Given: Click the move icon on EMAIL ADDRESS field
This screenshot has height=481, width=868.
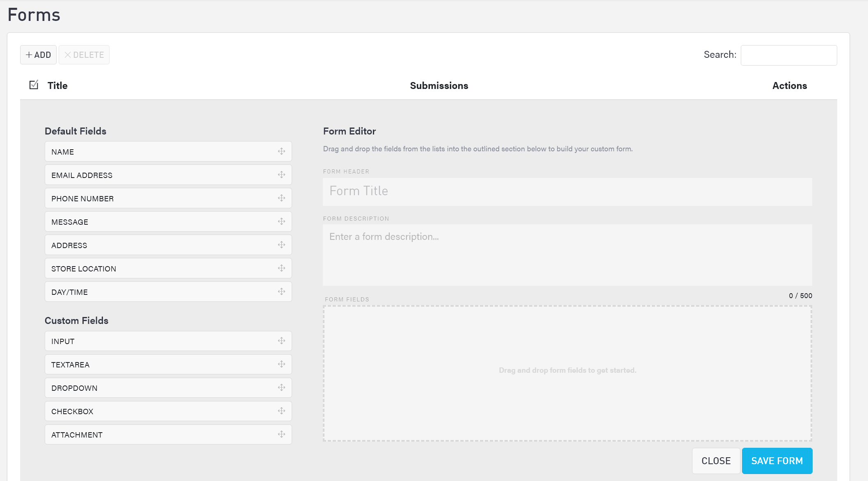Looking at the screenshot, I should click(x=281, y=175).
